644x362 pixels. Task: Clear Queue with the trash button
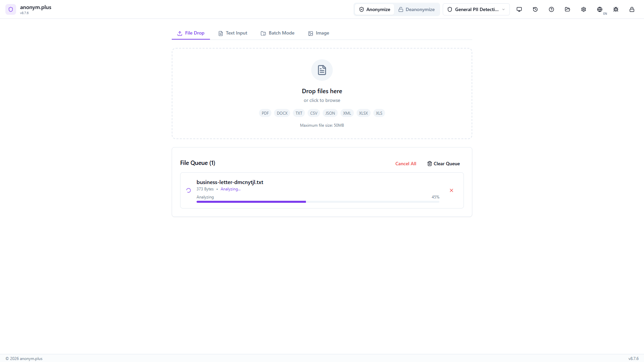click(x=443, y=164)
